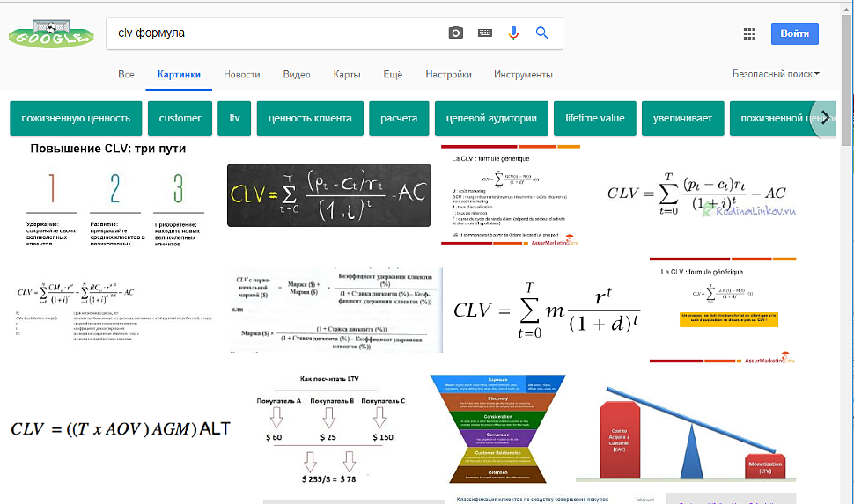Switch to the Все tab

click(x=126, y=75)
